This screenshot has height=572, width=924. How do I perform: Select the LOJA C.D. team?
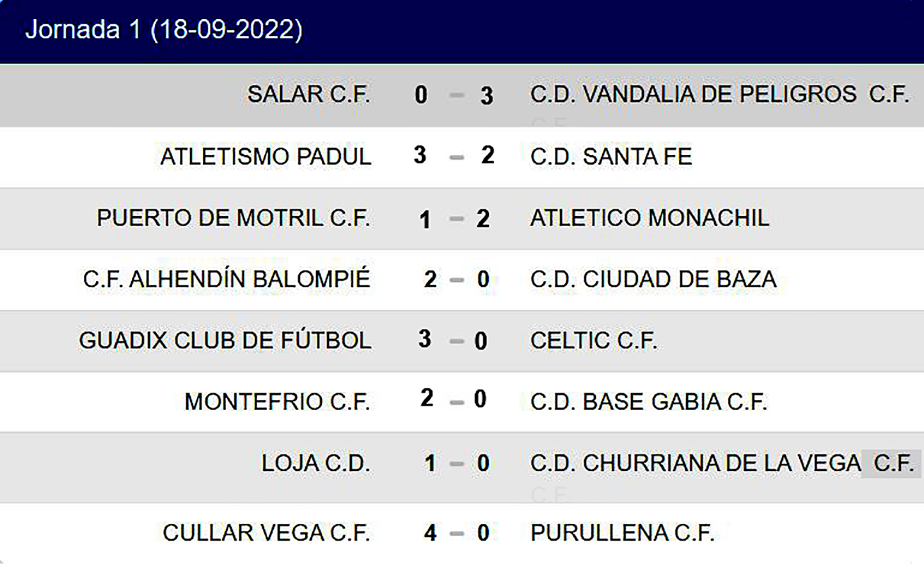click(x=315, y=463)
